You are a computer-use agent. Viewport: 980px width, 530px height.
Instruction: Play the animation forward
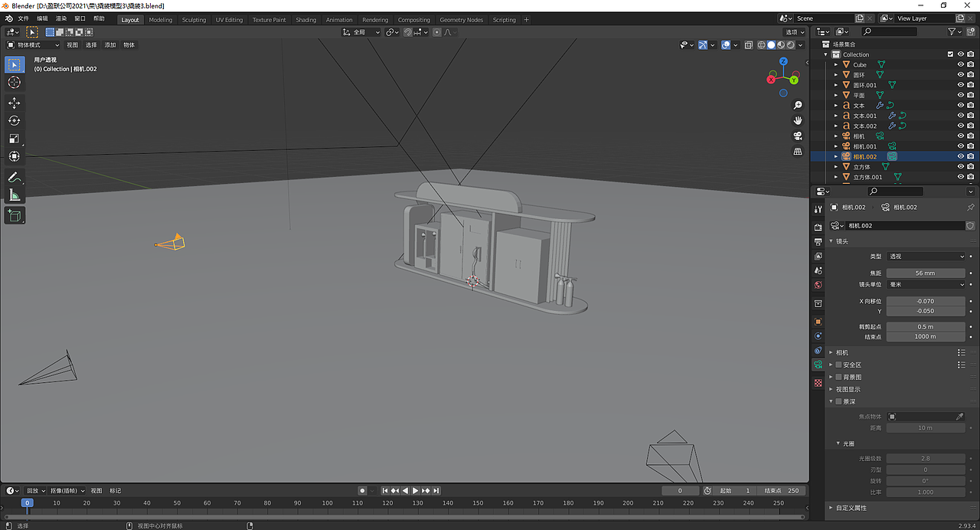click(x=416, y=490)
